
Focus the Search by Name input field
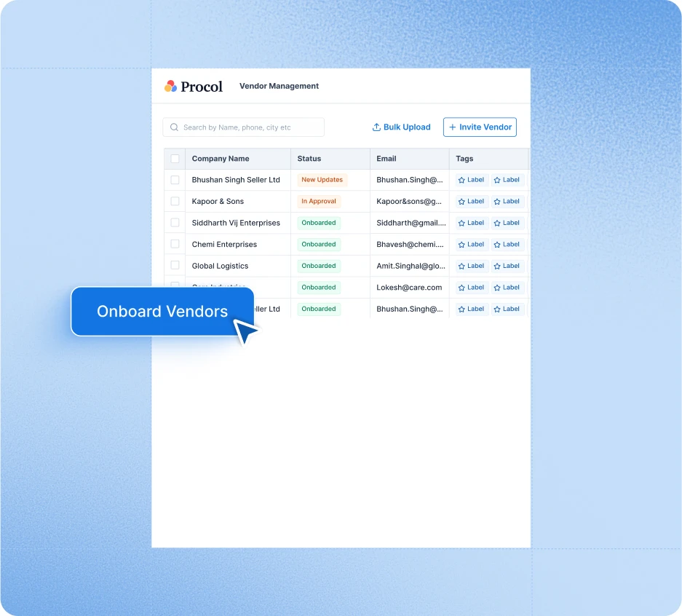[247, 127]
